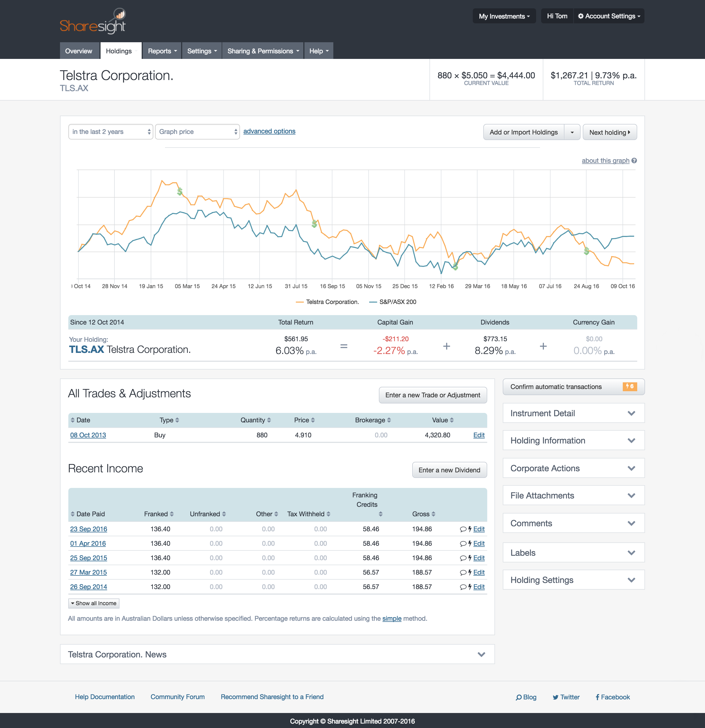This screenshot has height=728, width=705.
Task: Click the comment bubble on the 23 Sep 2016 dividend
Action: (x=463, y=529)
